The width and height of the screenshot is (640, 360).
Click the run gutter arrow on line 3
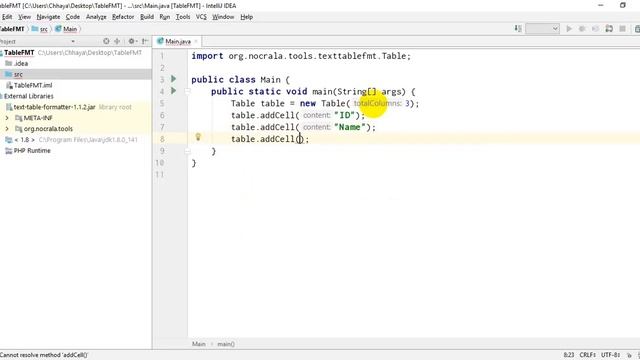[x=173, y=78]
